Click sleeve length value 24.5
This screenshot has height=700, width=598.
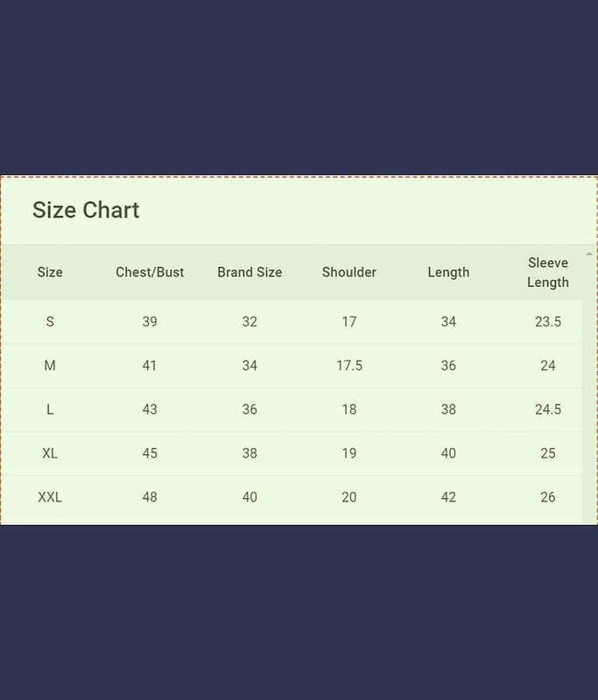(548, 409)
